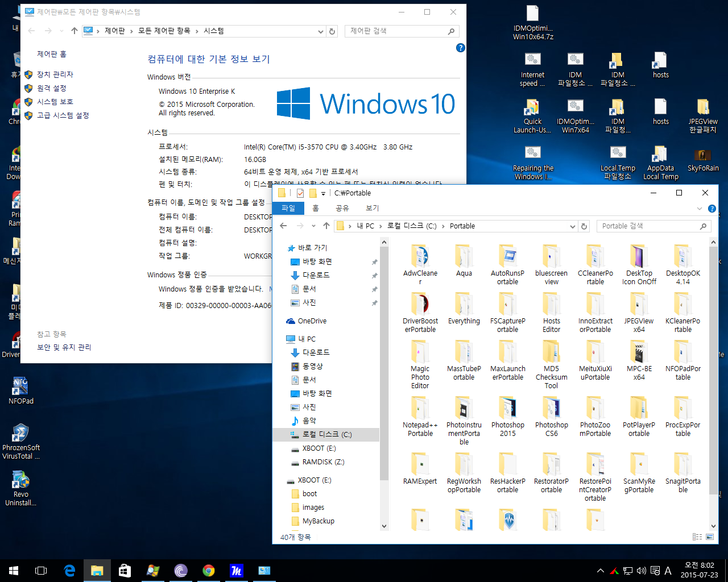The height and width of the screenshot is (582, 728).
Task: Switch to large icons view button
Action: [x=710, y=537]
